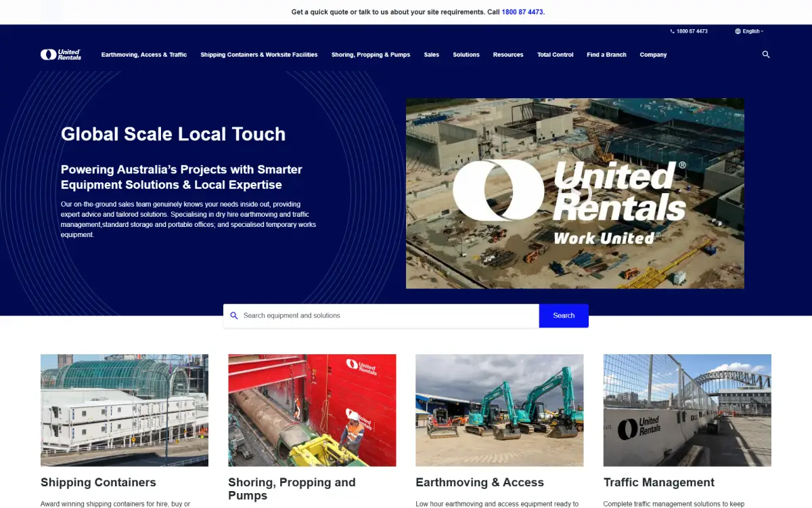Open site search magnifier icon in navbar
The image size is (812, 508).
pyautogui.click(x=766, y=54)
